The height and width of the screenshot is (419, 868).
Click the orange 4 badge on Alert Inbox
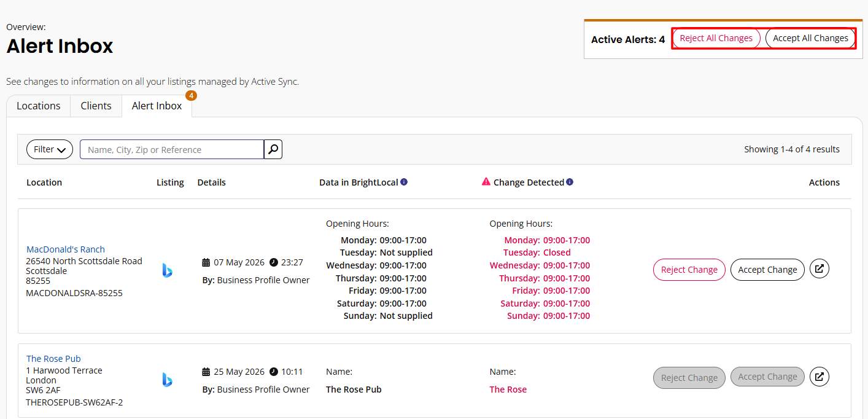[191, 96]
